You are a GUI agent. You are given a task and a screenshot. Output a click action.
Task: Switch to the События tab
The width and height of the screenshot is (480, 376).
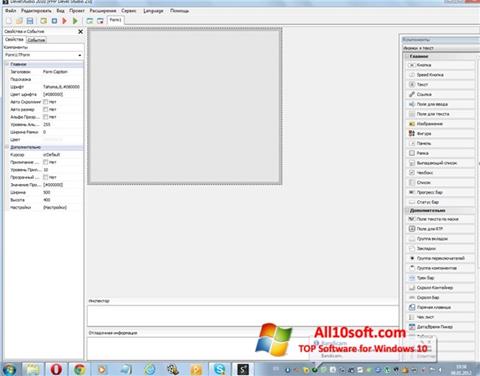[x=36, y=40]
